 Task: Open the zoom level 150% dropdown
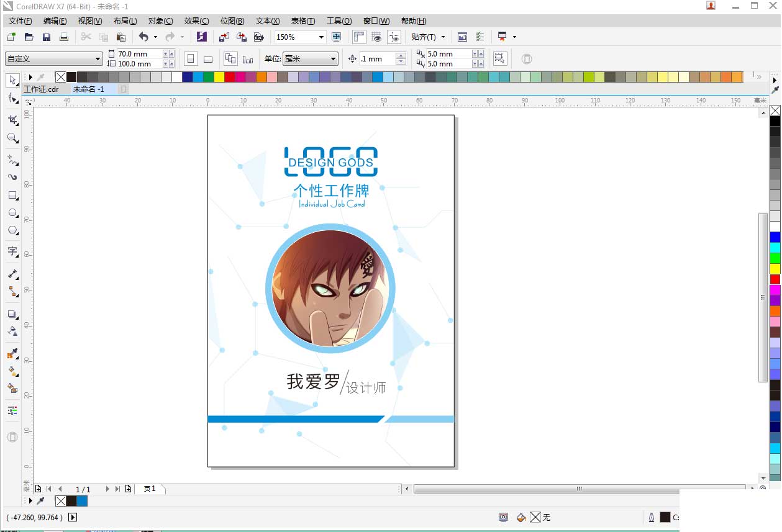coord(321,37)
